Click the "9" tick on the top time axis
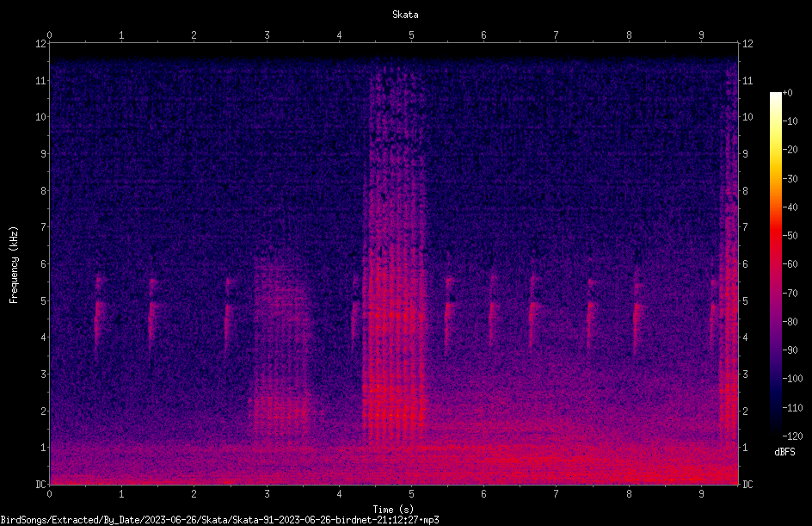 point(701,35)
